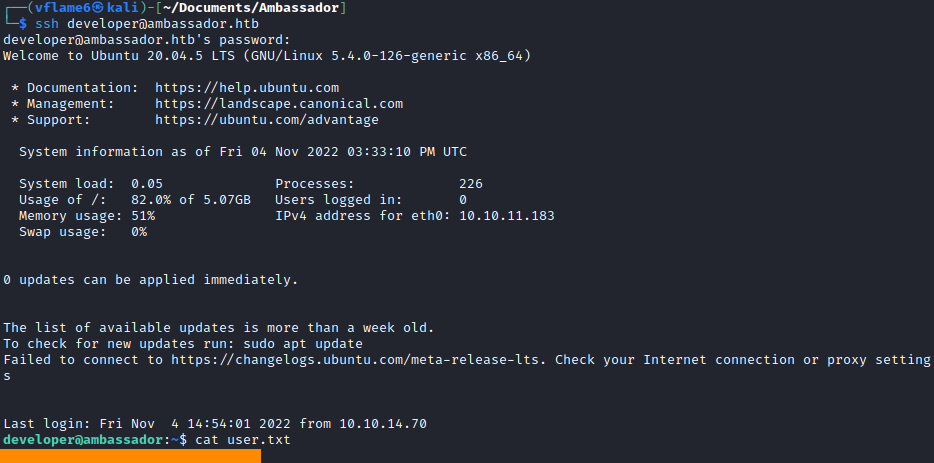Open the landscape.canonical.com management link
Screen dimensions: 934x463
click(279, 104)
